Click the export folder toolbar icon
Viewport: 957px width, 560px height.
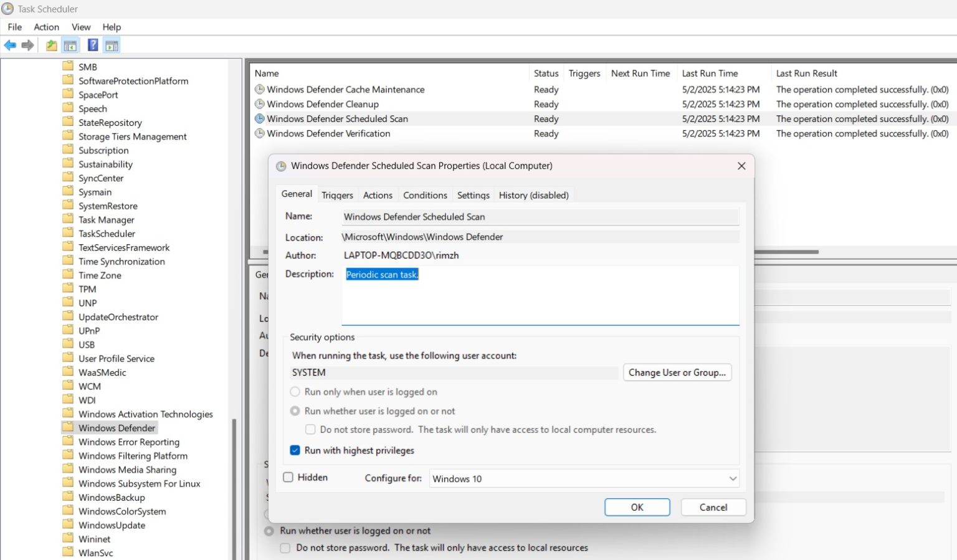[x=50, y=44]
